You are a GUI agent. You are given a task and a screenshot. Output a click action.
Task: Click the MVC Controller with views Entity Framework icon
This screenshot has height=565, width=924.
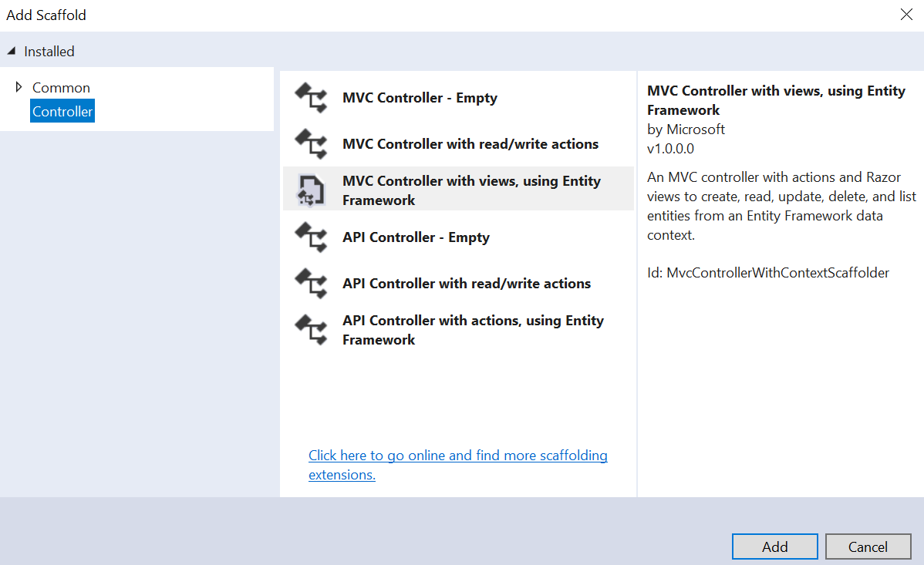coord(312,190)
